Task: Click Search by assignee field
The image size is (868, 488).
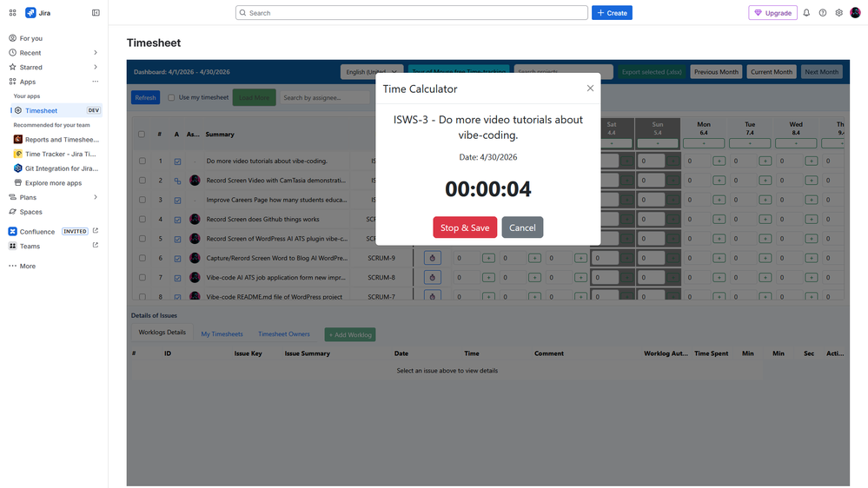Action: [324, 97]
